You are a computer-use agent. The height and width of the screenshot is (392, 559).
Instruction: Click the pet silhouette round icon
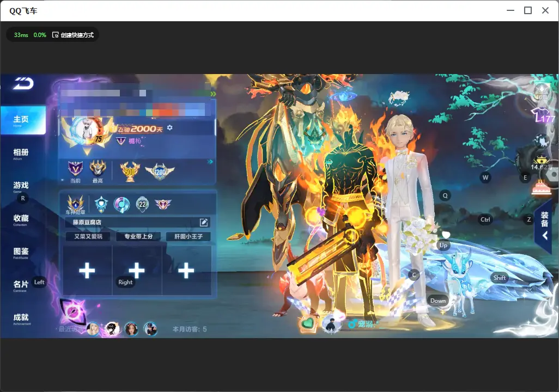tap(542, 142)
